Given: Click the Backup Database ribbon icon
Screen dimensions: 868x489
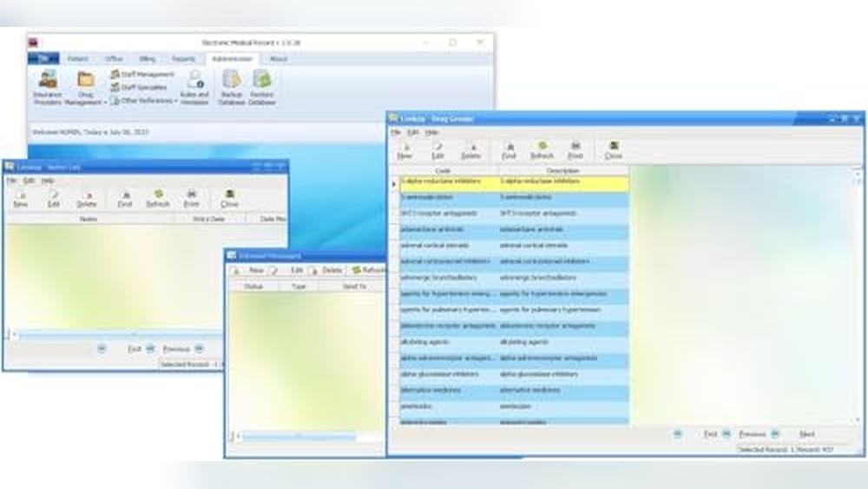Looking at the screenshot, I should tap(232, 87).
